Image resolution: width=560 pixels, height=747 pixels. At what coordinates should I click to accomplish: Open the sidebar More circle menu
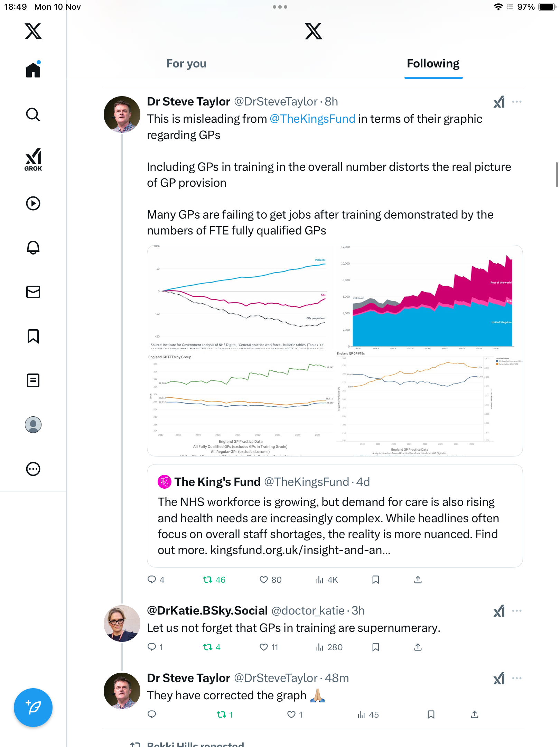tap(33, 469)
